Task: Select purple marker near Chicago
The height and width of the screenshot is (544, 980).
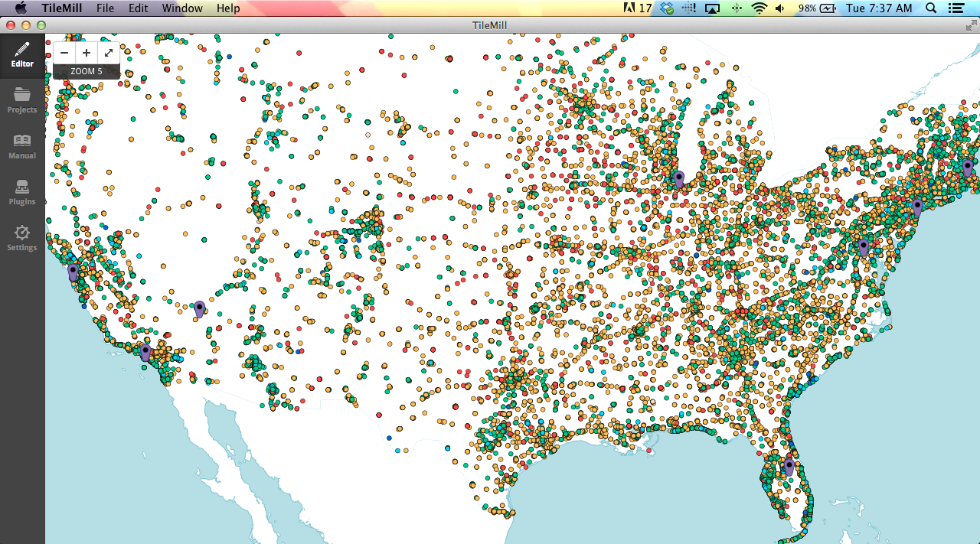Action: click(678, 179)
